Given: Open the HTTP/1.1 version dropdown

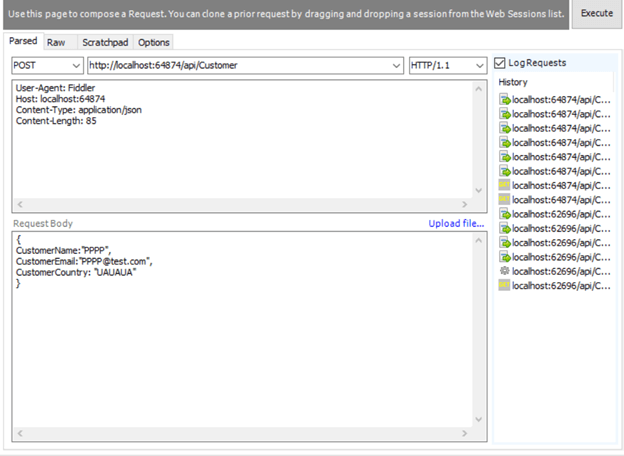Looking at the screenshot, I should click(448, 65).
